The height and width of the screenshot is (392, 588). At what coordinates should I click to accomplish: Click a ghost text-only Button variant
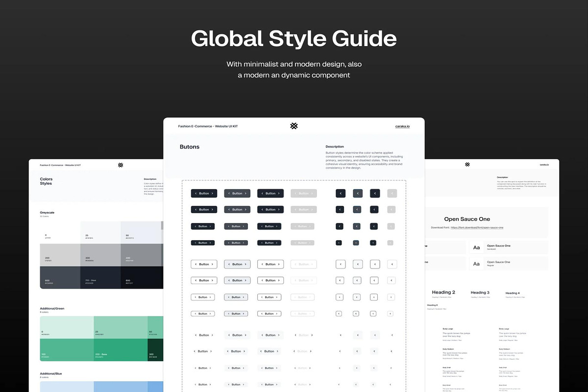pos(204,335)
